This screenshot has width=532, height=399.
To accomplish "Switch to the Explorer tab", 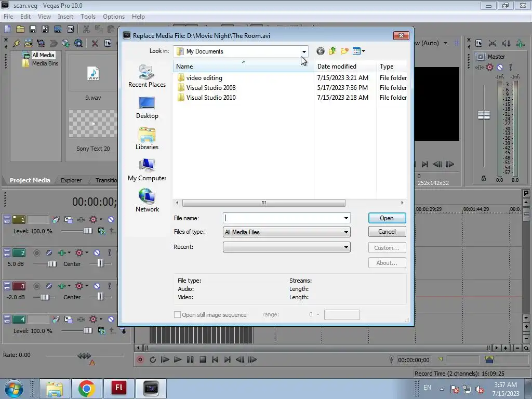I will (x=71, y=180).
